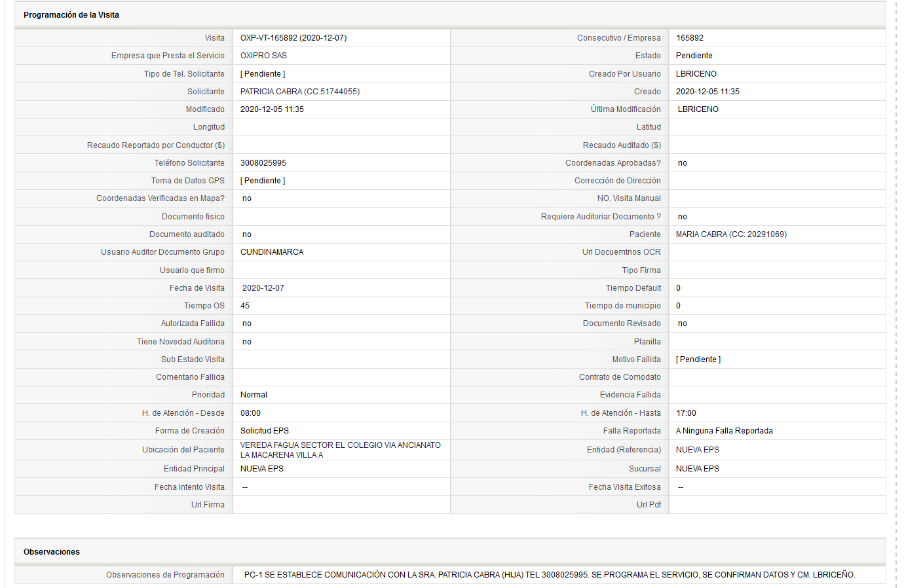Click Última Modificación value LBRICENO
The height and width of the screenshot is (588, 923).
(698, 109)
